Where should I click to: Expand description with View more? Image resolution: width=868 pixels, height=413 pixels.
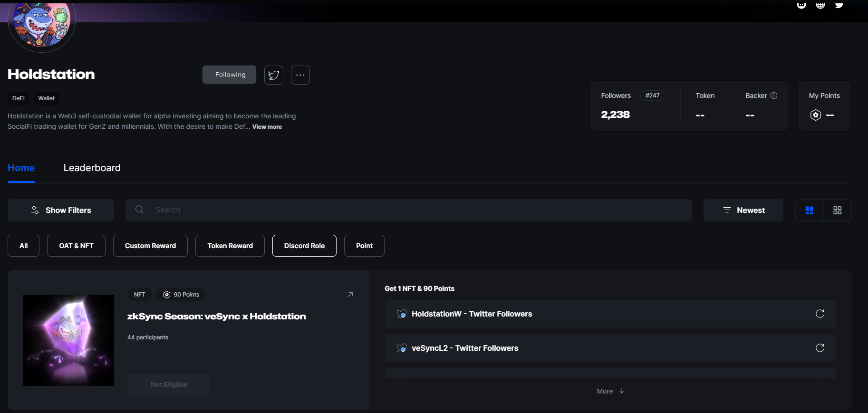coord(267,127)
